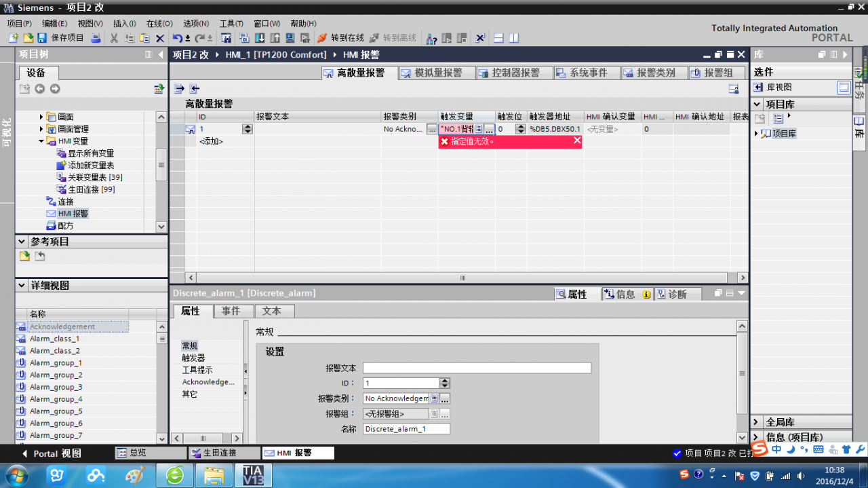Viewport: 868px width, 488px height.
Task: Click the accessible devices icon
Action: [431, 38]
